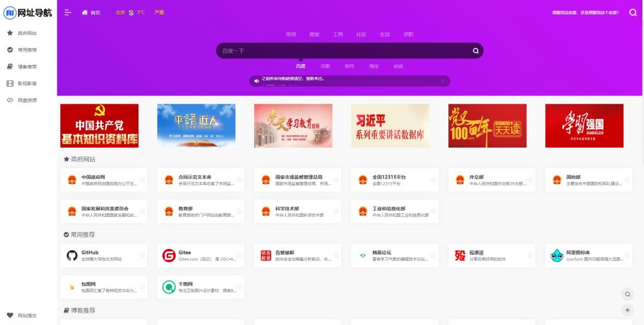Choose 必应 as the search engine
This screenshot has width=644, height=325.
point(398,66)
